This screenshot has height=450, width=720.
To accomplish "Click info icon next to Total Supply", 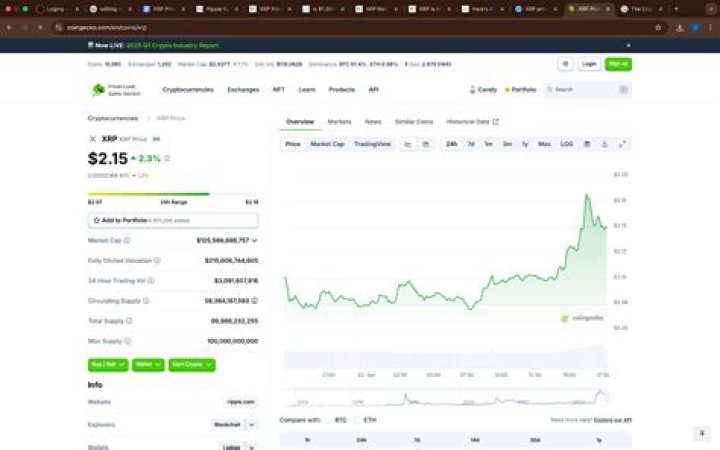I will point(129,321).
